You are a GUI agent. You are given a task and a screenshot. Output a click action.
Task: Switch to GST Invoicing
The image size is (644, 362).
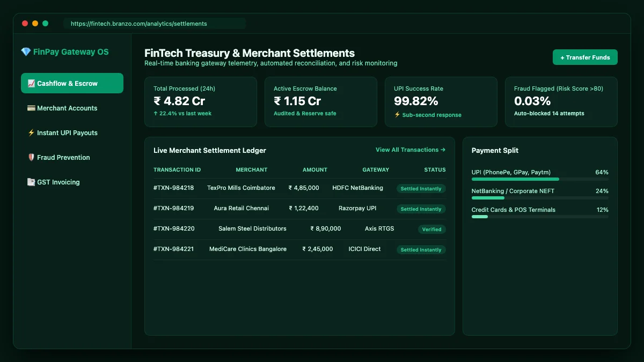pos(72,182)
